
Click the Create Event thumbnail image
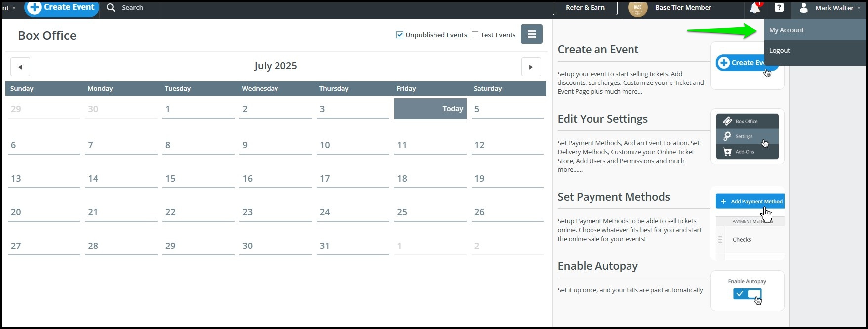click(x=748, y=66)
